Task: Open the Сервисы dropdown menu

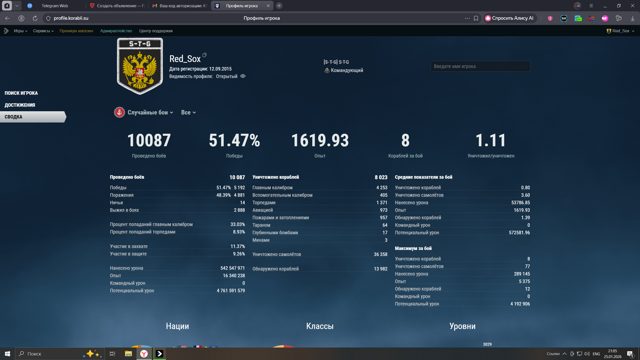Action: click(x=43, y=31)
